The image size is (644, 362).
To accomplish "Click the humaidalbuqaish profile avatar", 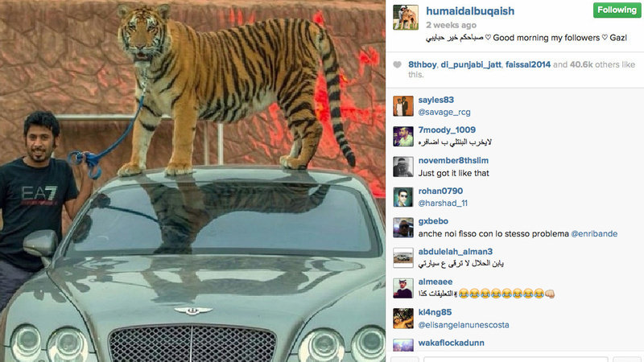I will point(406,17).
